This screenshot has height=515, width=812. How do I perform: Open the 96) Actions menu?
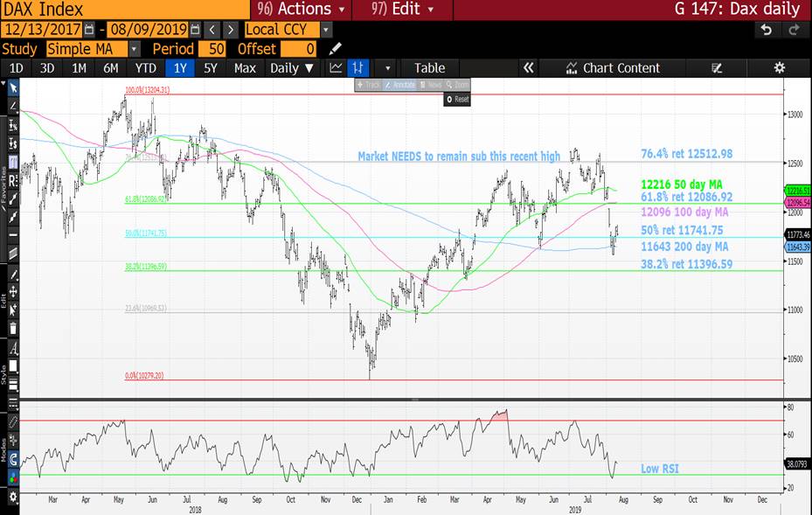[301, 9]
